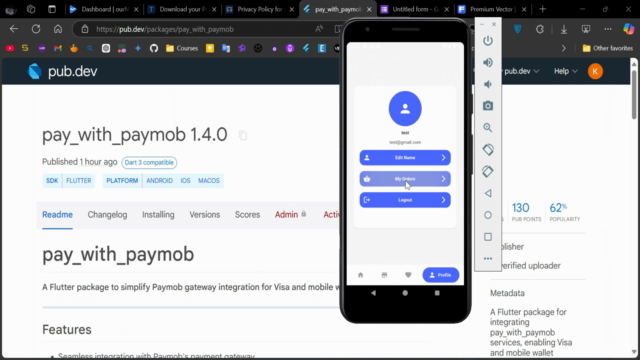Expand the pub.dev dropdown menu
This screenshot has height=360, width=640.
tap(521, 71)
